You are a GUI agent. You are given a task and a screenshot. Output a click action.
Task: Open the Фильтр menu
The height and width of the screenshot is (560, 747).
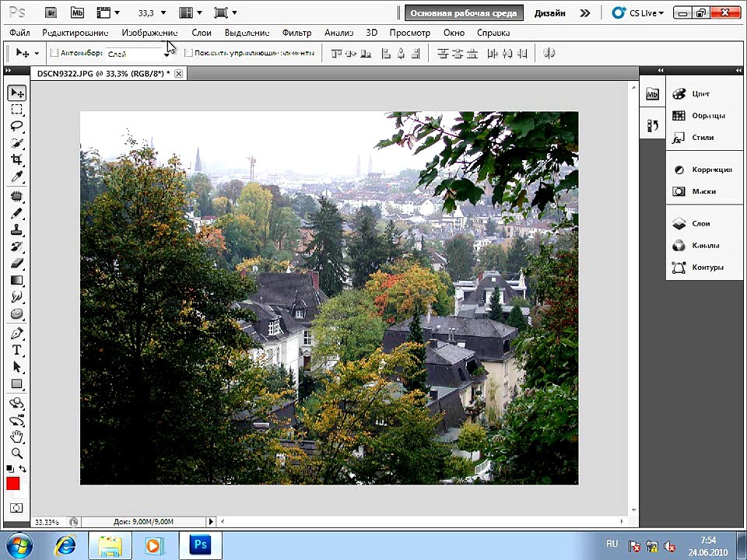[x=296, y=33]
